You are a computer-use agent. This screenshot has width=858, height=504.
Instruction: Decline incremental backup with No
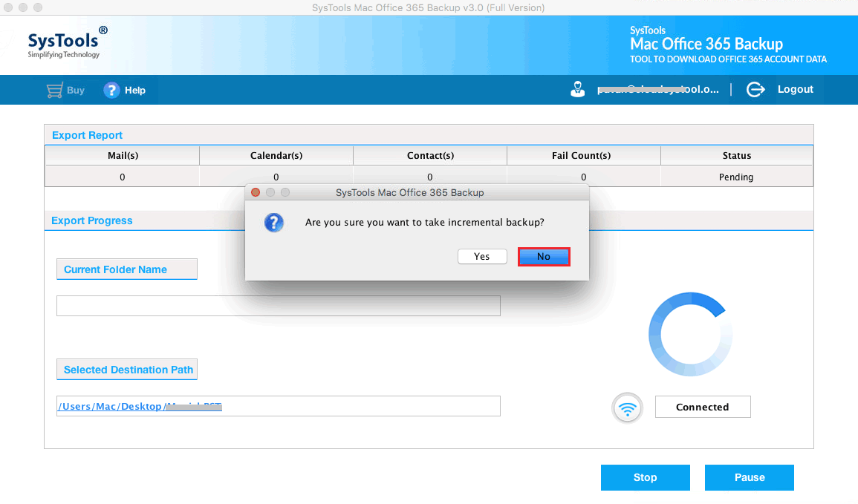click(x=544, y=256)
